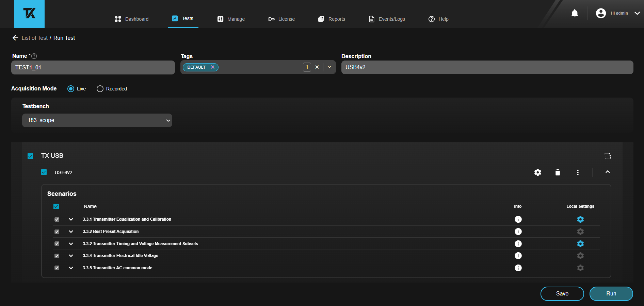Image resolution: width=644 pixels, height=306 pixels.
Task: Show info for 3.3.1 Transmitter Equalization
Action: coord(518,219)
